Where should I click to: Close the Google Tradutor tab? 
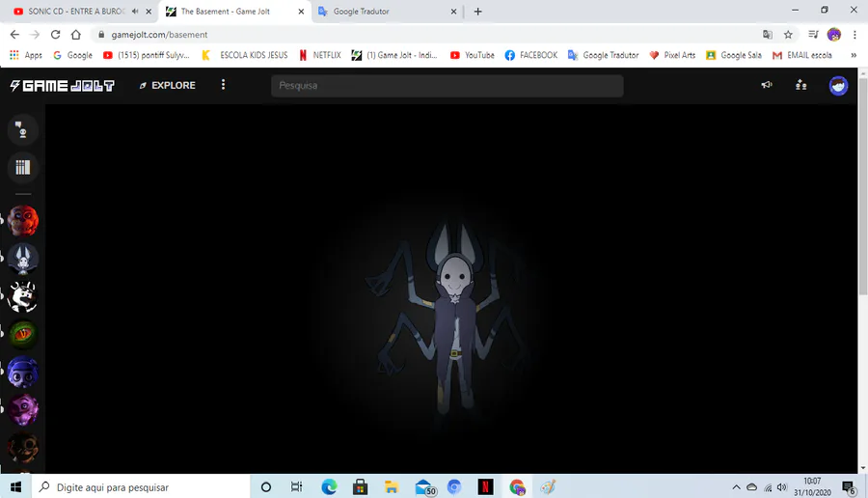453,11
